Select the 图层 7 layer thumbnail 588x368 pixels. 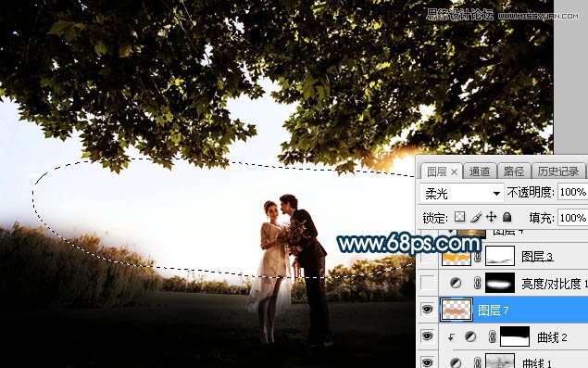coord(457,310)
